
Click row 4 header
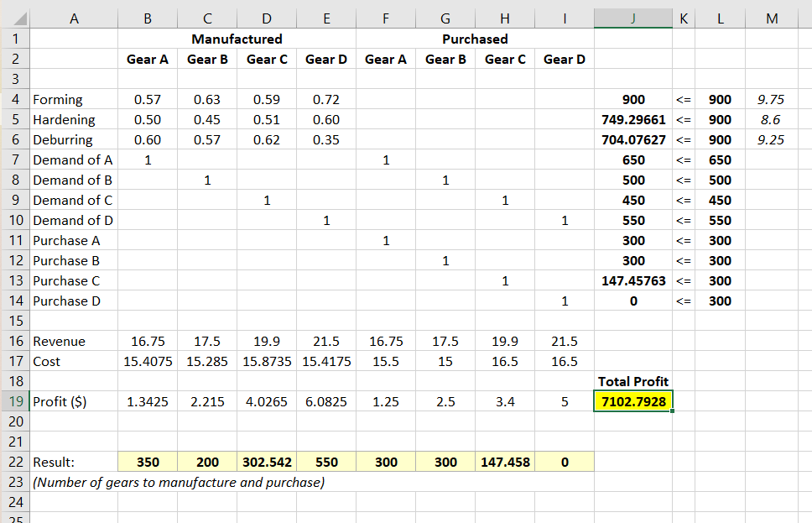(14, 99)
